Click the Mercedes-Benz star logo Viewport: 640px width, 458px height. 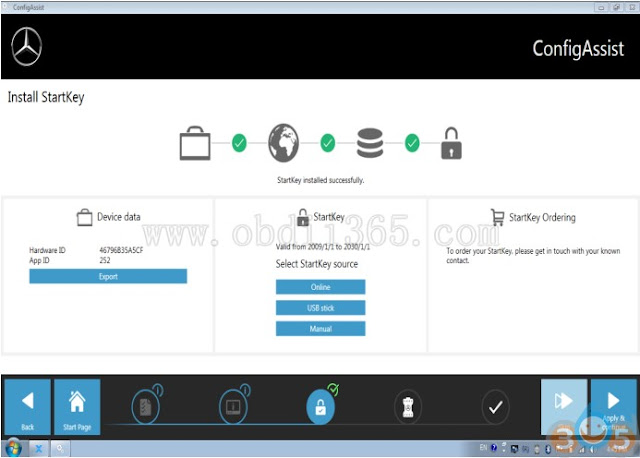[27, 47]
